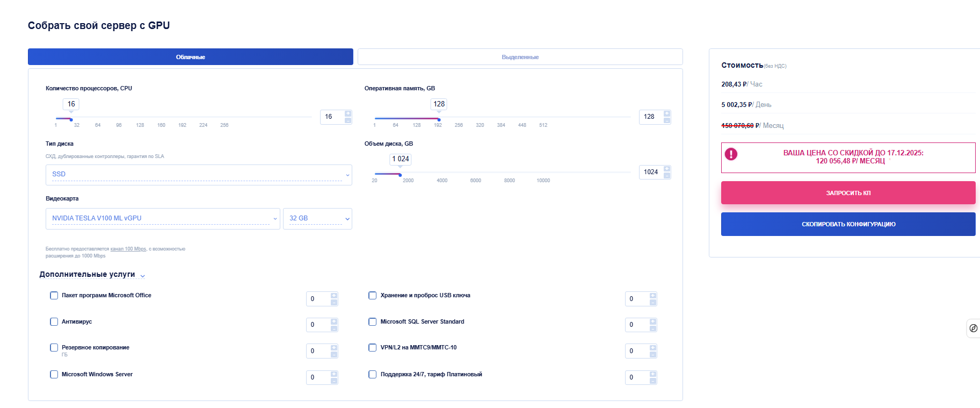The image size is (980, 408).
Task: Open the NVIDIA TESLA V100 video card dropdown
Action: click(x=163, y=218)
